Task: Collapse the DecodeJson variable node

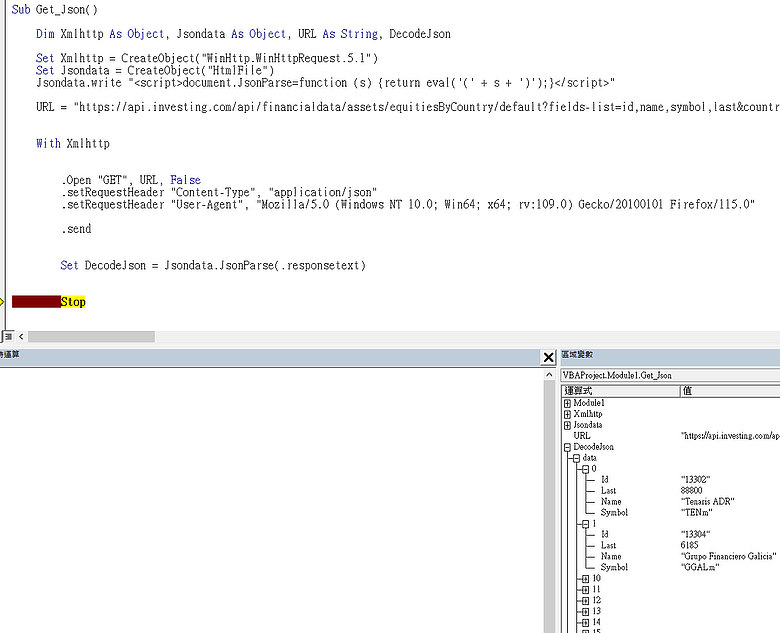Action: coord(567,447)
